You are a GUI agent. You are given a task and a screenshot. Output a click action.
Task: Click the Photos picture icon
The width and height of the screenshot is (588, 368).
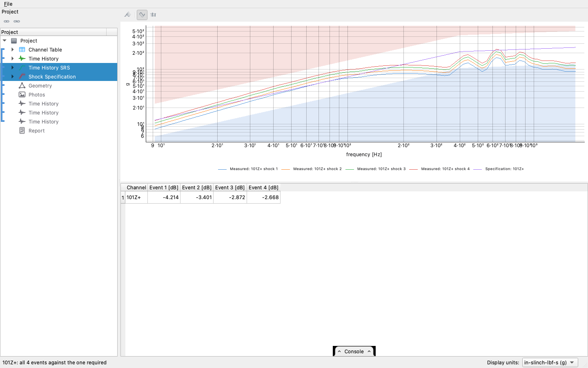[x=22, y=94]
